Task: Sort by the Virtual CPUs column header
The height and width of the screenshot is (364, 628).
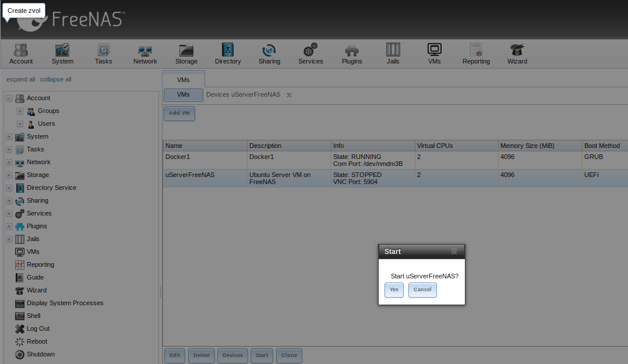Action: (457, 146)
